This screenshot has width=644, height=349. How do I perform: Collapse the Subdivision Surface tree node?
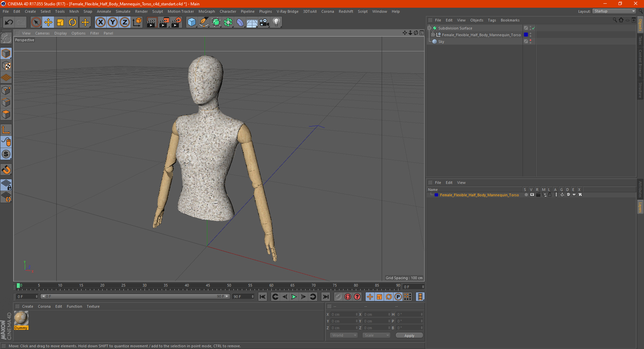point(429,28)
